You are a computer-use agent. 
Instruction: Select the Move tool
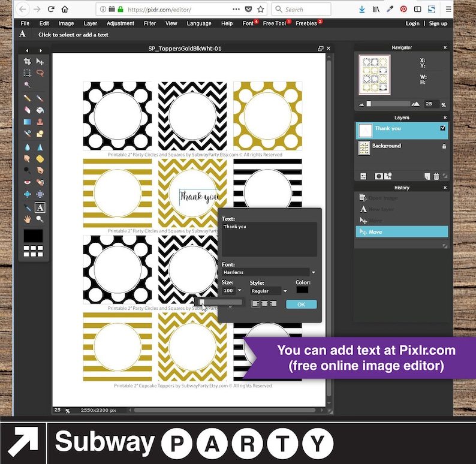(40, 61)
